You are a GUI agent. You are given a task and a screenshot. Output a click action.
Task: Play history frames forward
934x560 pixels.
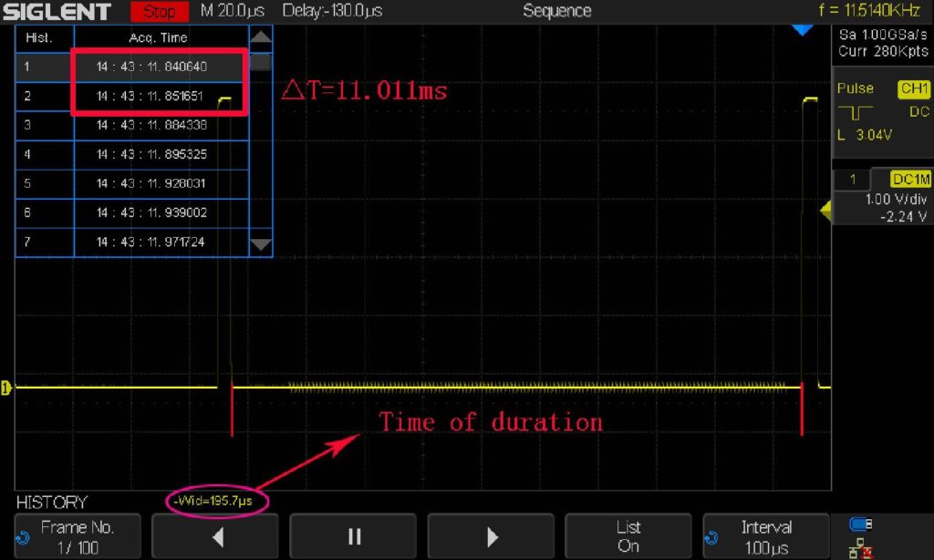tap(490, 536)
